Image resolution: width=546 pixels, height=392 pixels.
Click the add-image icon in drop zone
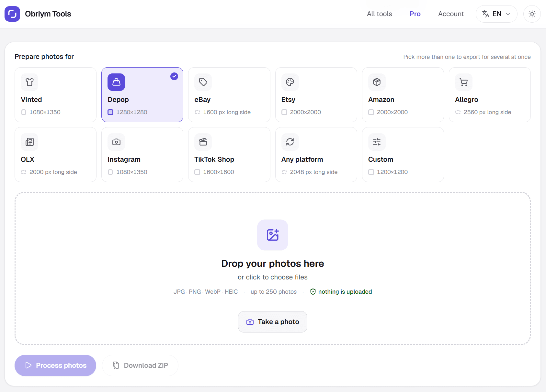[273, 235]
